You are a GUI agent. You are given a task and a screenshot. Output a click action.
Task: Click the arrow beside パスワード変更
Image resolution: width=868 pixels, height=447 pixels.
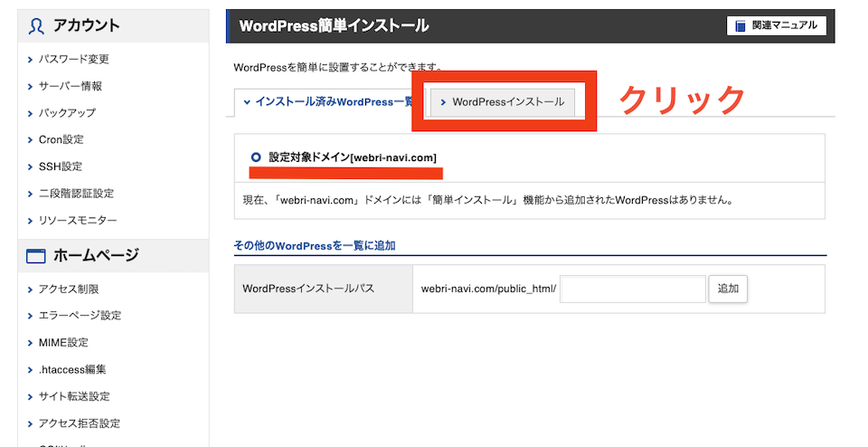coord(31,60)
